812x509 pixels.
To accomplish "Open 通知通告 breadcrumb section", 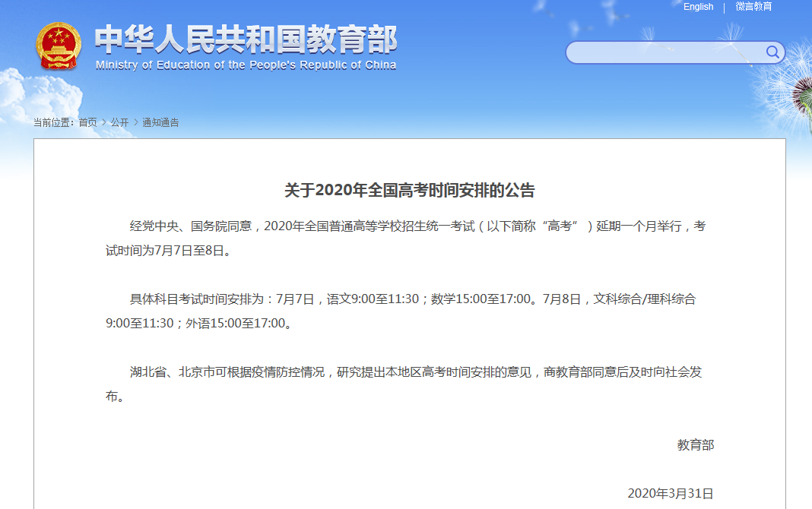I will point(160,122).
